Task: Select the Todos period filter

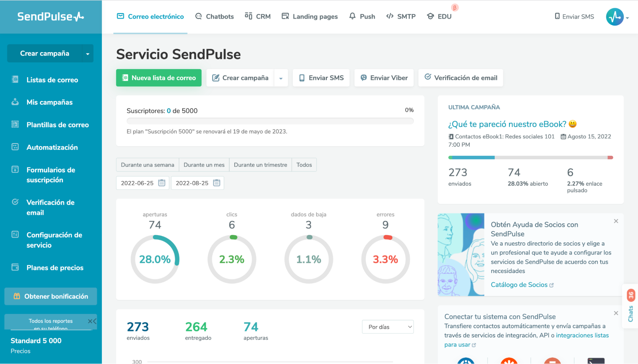Action: point(304,165)
